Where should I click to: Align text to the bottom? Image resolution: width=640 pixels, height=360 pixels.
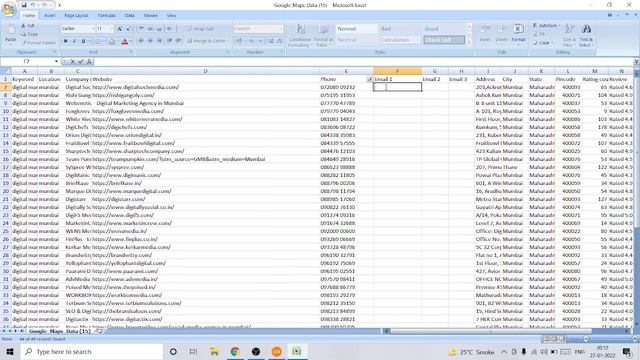pos(159,29)
